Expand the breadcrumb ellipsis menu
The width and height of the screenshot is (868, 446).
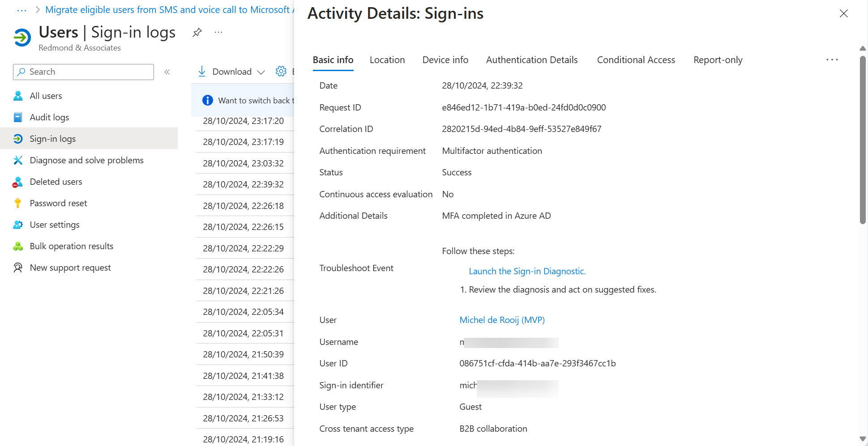pyautogui.click(x=21, y=9)
